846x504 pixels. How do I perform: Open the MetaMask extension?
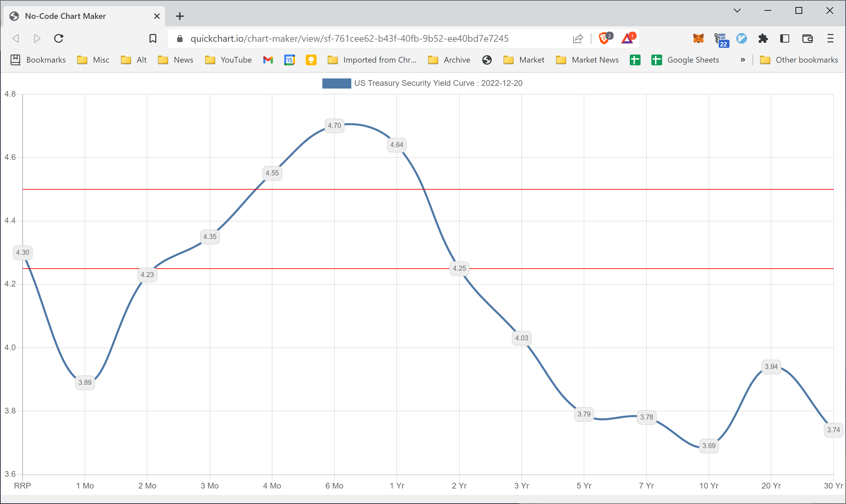(x=698, y=38)
